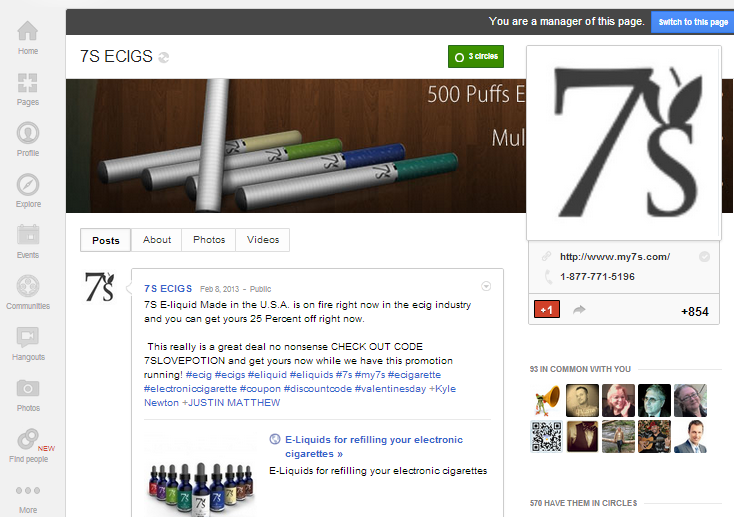Click Switch to this page button
Screen dimensions: 734x517
[x=692, y=22]
